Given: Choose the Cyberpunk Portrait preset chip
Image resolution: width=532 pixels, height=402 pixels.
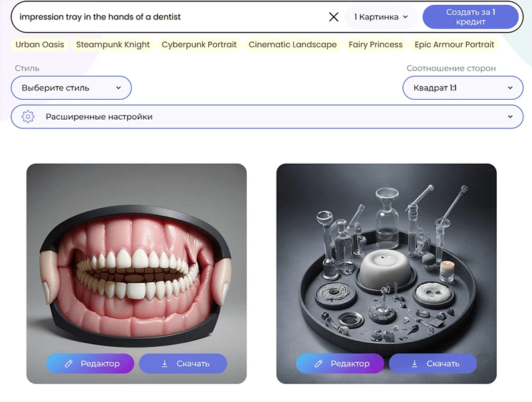Looking at the screenshot, I should click(199, 45).
